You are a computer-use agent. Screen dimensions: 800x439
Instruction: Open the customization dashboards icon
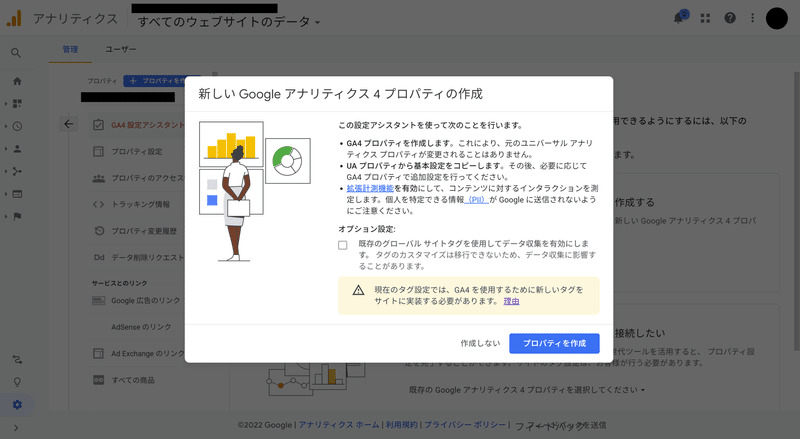17,104
